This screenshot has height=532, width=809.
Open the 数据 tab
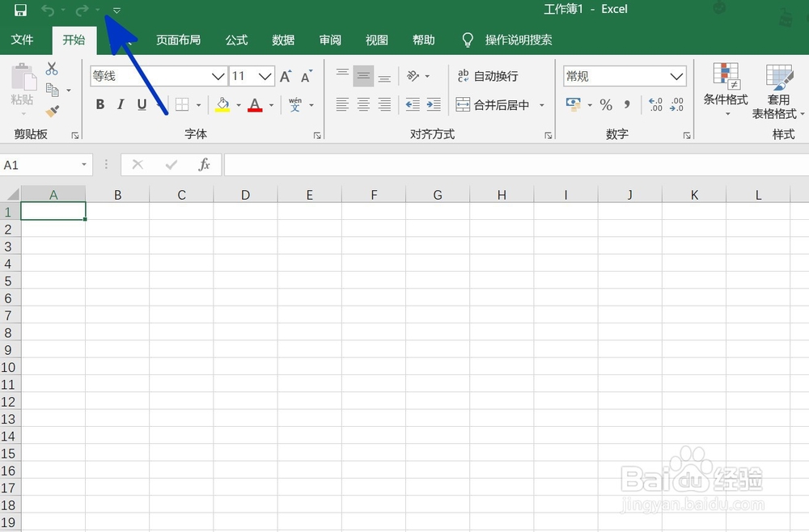click(x=283, y=40)
